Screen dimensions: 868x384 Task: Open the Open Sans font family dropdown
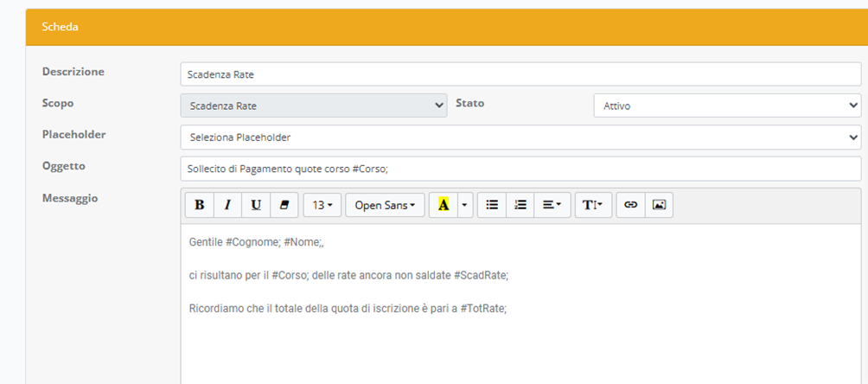point(385,205)
